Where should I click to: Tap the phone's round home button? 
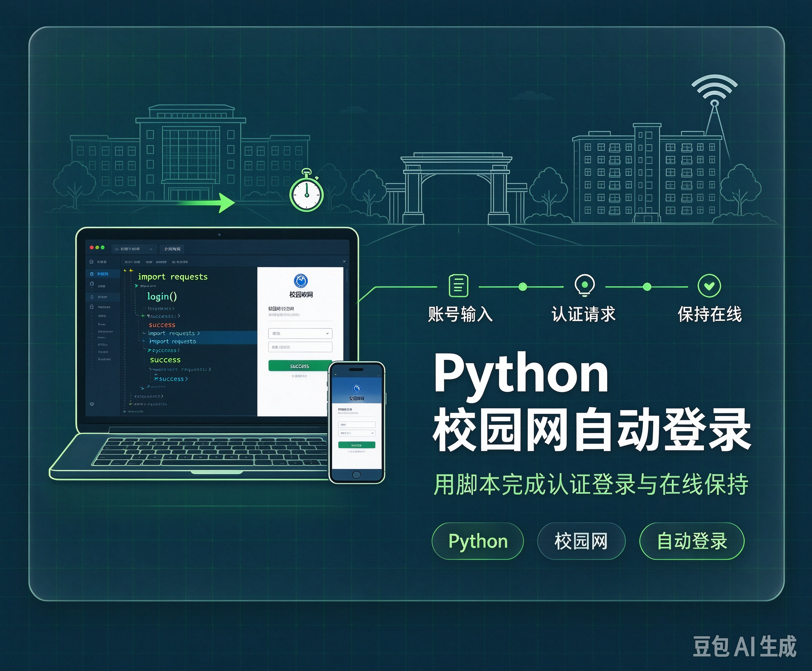point(356,475)
